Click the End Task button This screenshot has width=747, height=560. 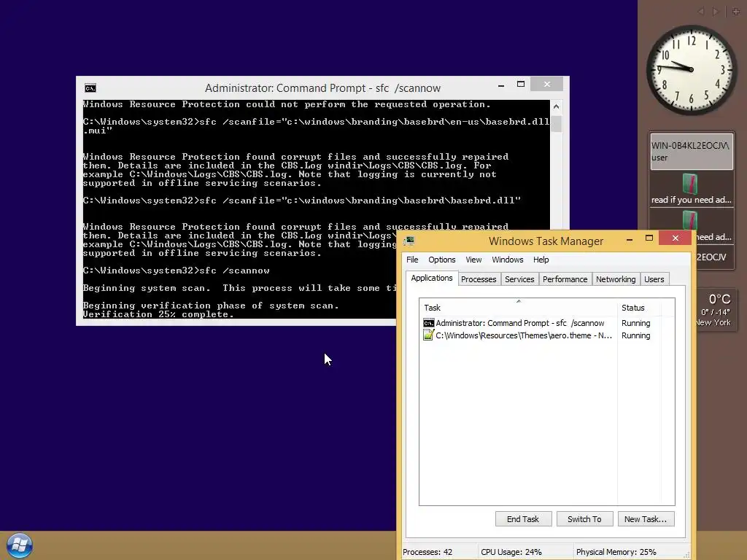[523, 519]
